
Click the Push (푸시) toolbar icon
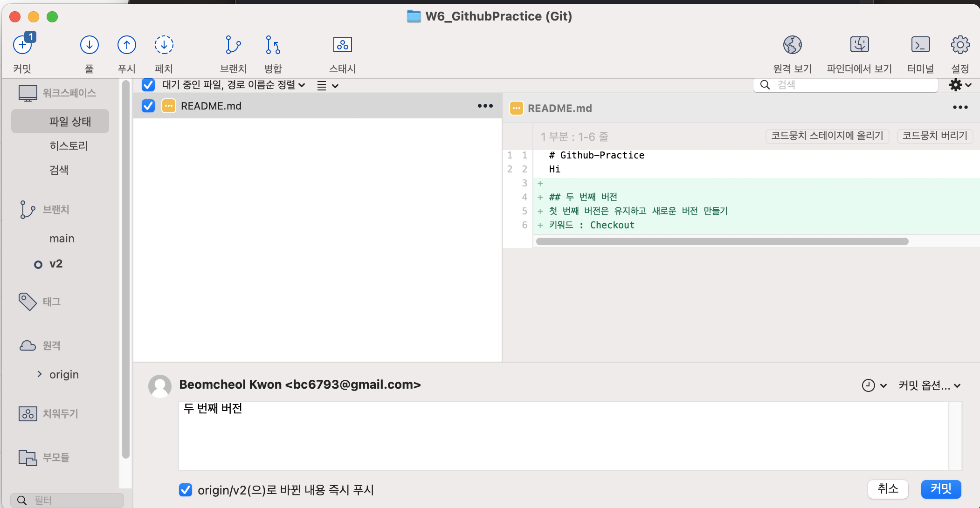(126, 45)
